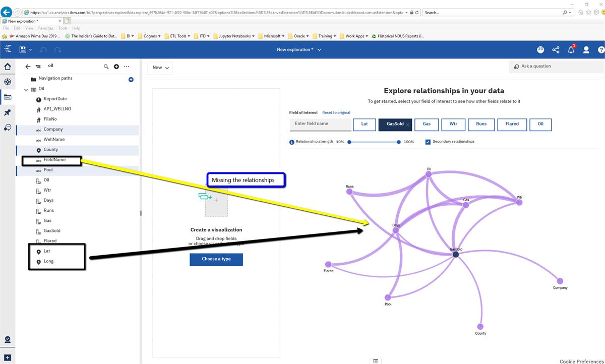
Task: Open the Cognos bookmarks folder dropdown
Action: [x=149, y=36]
